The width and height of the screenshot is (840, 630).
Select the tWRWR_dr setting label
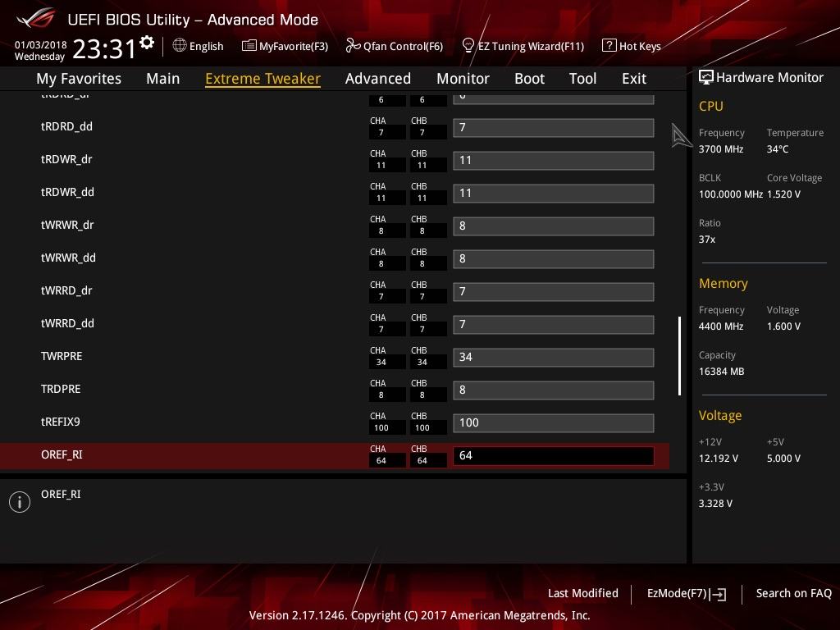[x=67, y=225]
